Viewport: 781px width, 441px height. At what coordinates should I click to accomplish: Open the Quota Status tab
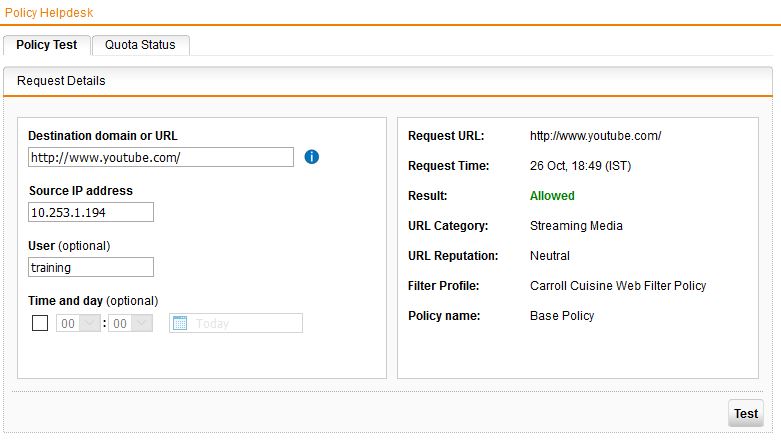coord(140,45)
